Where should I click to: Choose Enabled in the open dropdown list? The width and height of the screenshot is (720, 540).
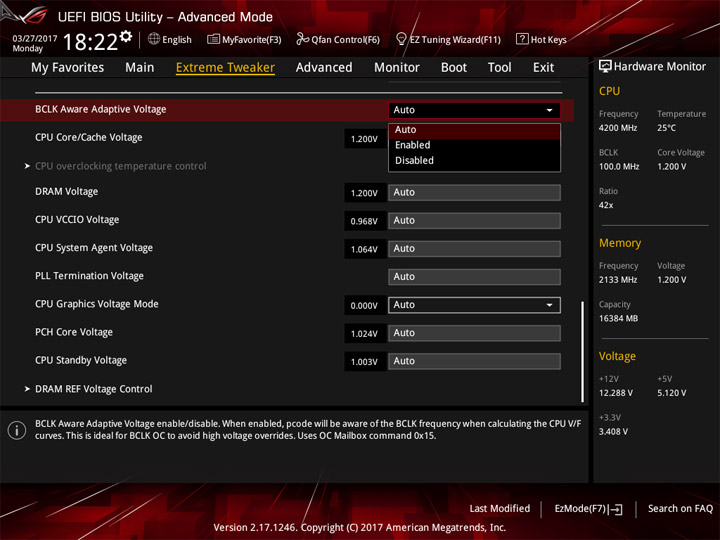474,145
